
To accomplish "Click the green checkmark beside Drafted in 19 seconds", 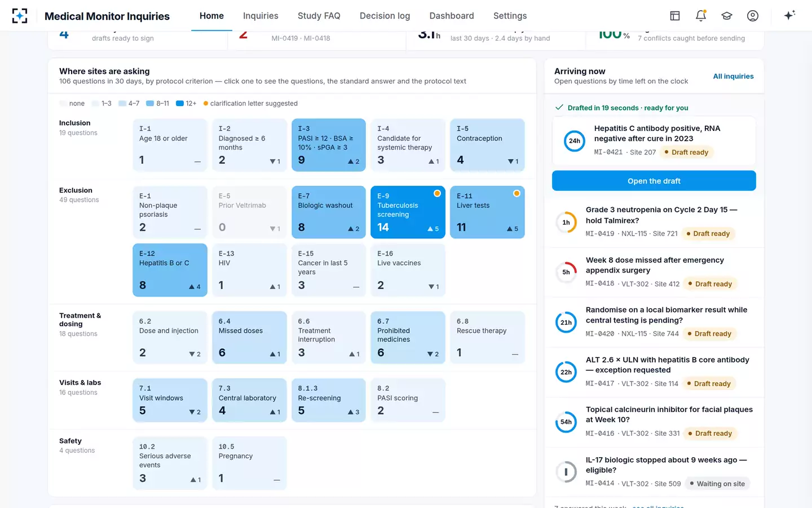I will click(x=559, y=107).
